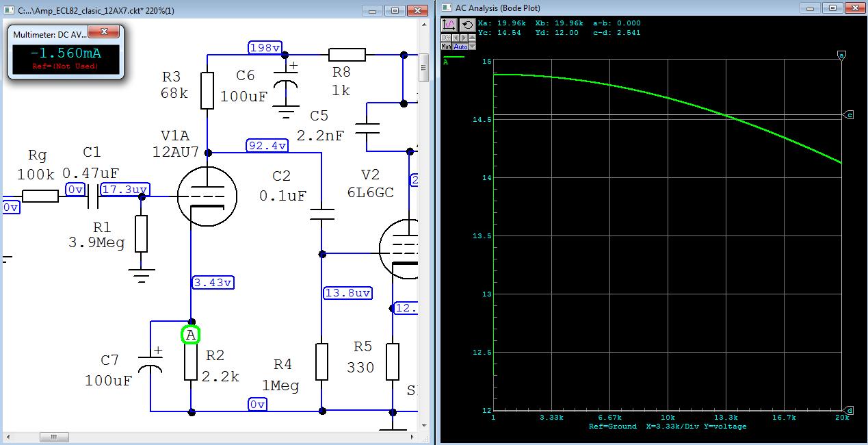This screenshot has width=868, height=445.
Task: Minimize the schematic Amp_ECL82 window
Action: [x=373, y=10]
